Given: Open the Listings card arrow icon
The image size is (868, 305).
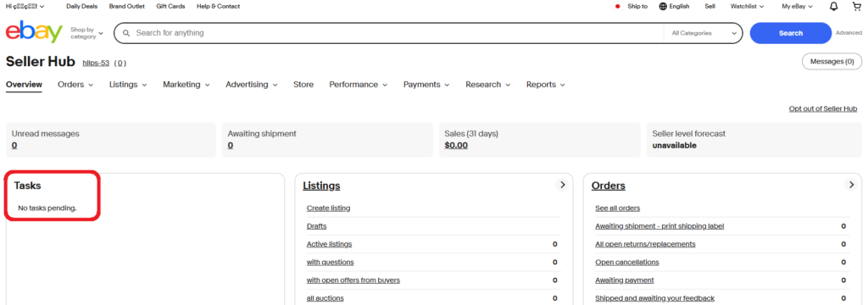Looking at the screenshot, I should tap(563, 185).
